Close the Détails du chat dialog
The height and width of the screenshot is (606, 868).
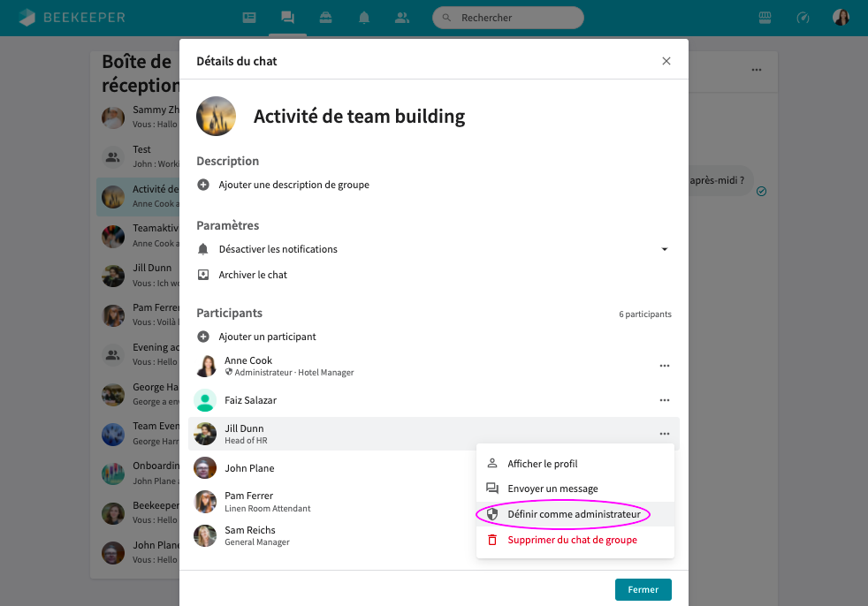666,61
